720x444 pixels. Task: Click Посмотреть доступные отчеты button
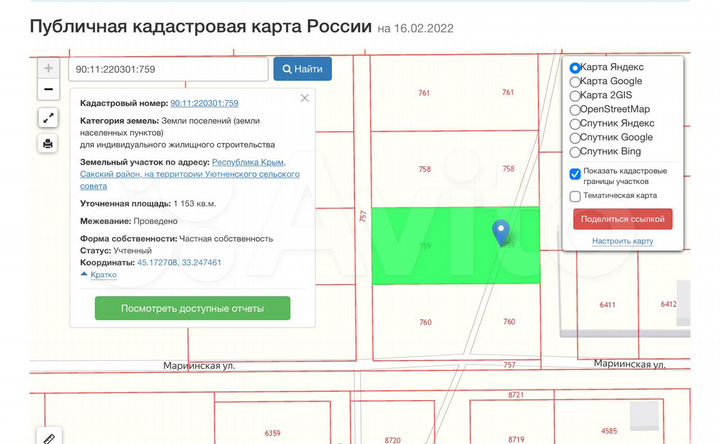tap(192, 308)
